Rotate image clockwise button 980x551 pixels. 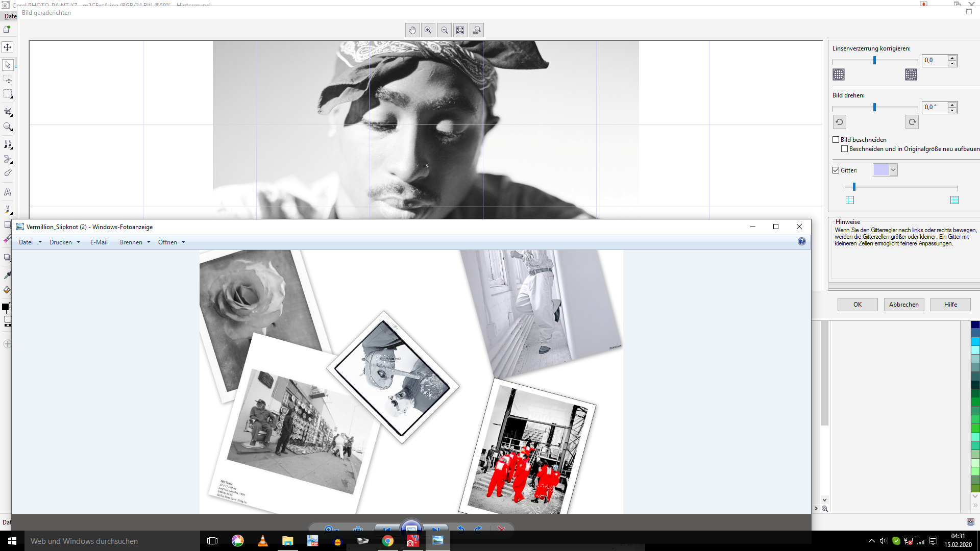click(912, 122)
